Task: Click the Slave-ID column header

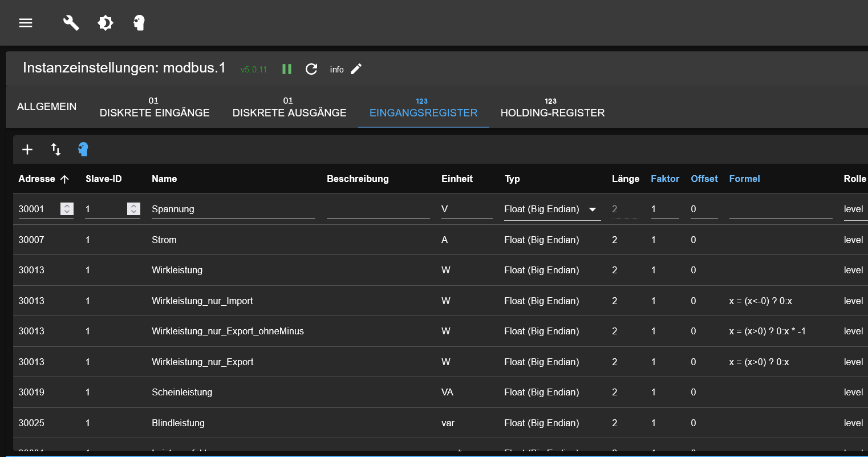Action: tap(104, 179)
